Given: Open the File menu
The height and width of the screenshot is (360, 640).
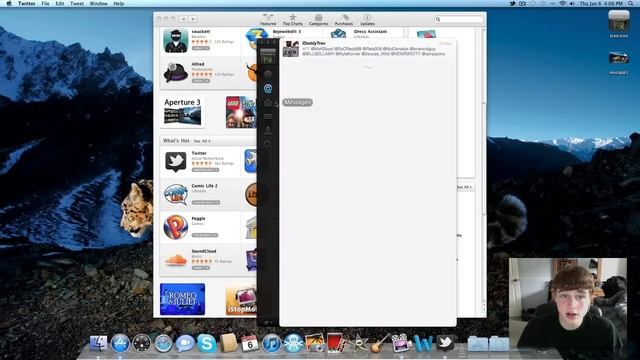Looking at the screenshot, I should tap(45, 3).
